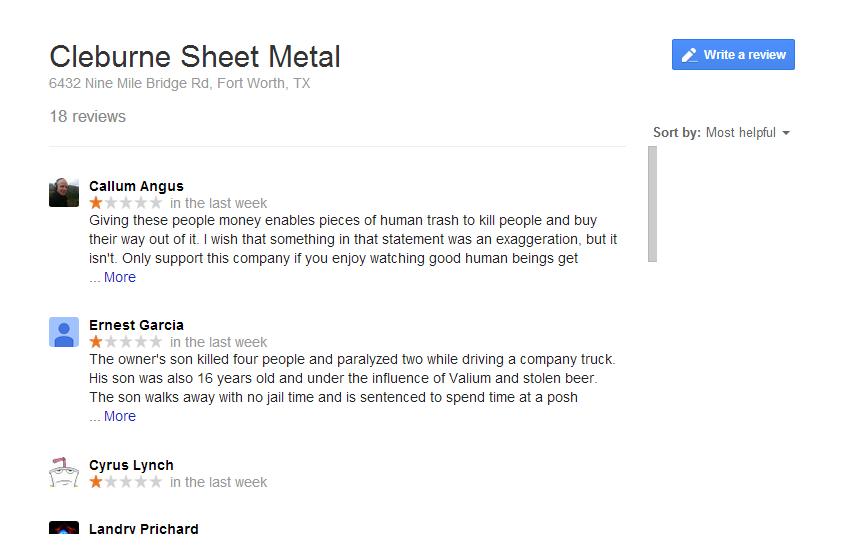The image size is (845, 557).
Task: Click Landry Prichard's avatar image
Action: point(64,527)
